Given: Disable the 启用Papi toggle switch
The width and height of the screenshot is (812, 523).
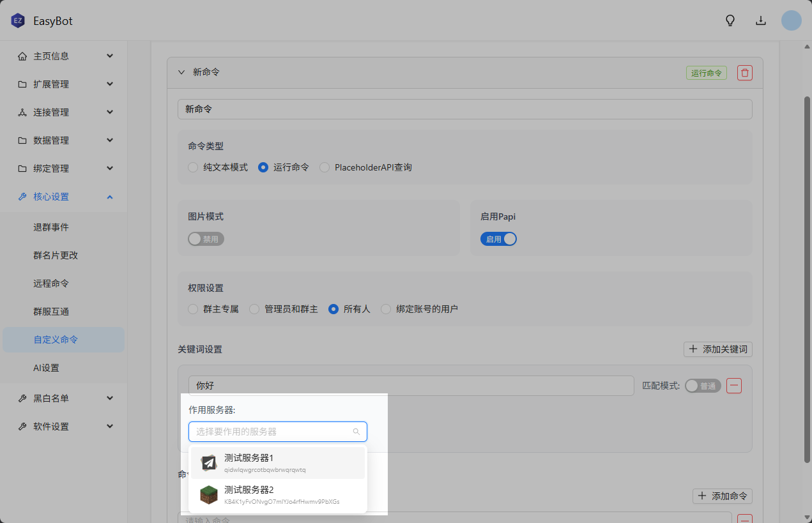Looking at the screenshot, I should [x=498, y=239].
